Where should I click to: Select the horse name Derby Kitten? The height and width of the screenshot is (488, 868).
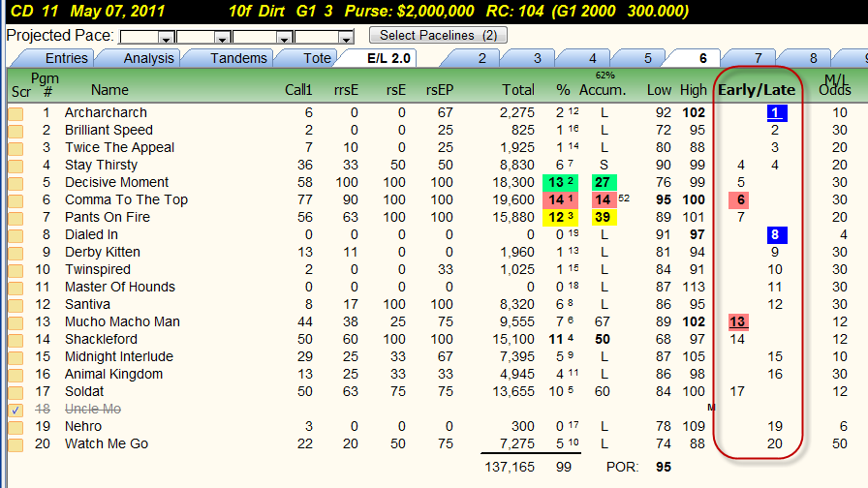(x=103, y=253)
